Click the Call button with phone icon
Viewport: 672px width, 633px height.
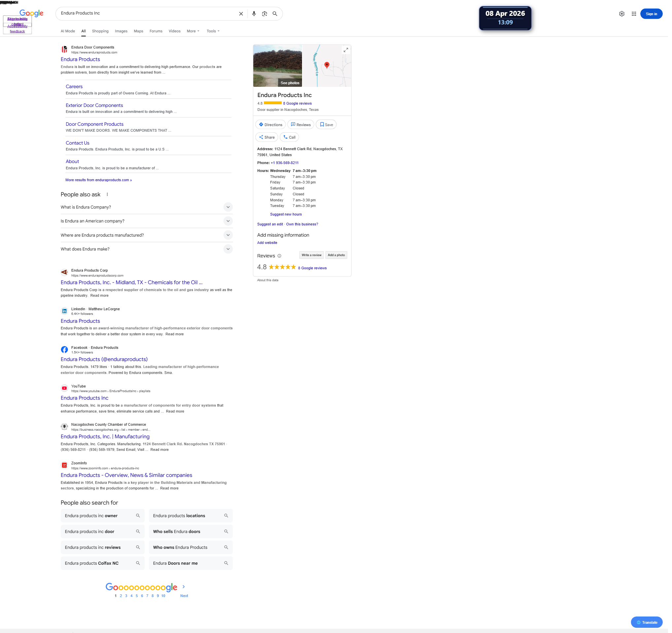tap(291, 138)
